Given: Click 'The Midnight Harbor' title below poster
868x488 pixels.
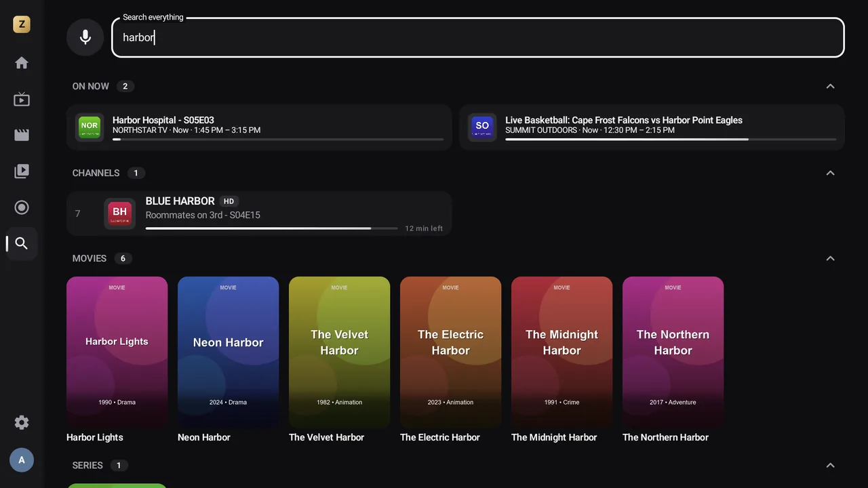Looking at the screenshot, I should pyautogui.click(x=554, y=437).
